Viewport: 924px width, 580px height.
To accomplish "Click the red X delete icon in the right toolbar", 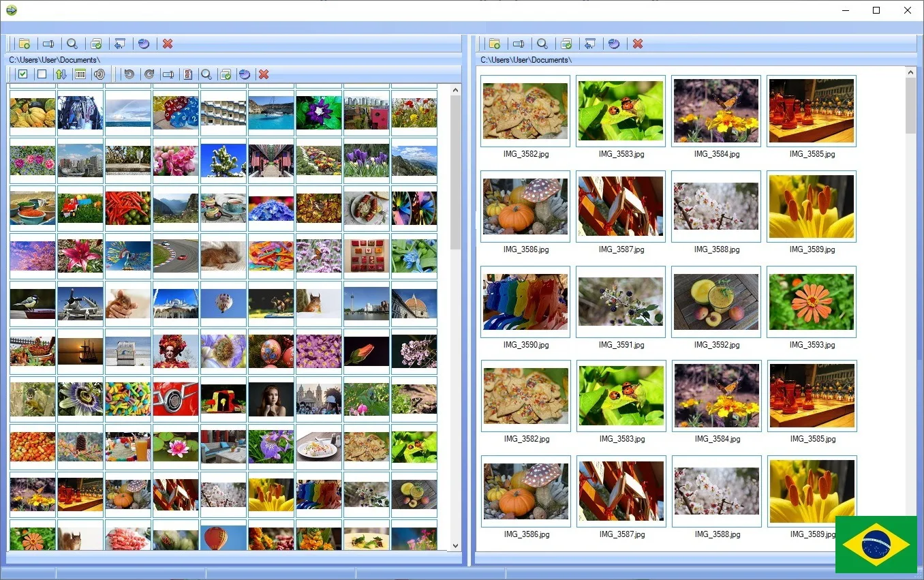I will 638,44.
